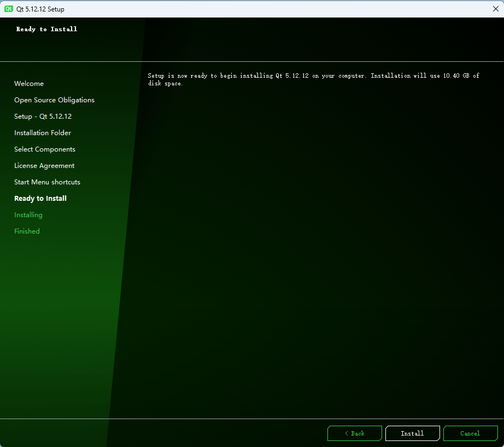Select the Setup - Qt 5.12.12 step
The image size is (504, 447).
tap(43, 117)
